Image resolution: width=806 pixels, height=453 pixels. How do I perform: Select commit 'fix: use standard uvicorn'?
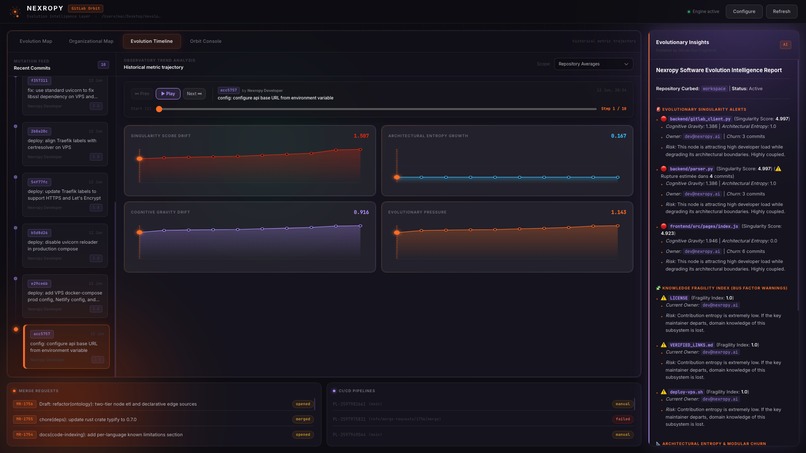click(65, 94)
